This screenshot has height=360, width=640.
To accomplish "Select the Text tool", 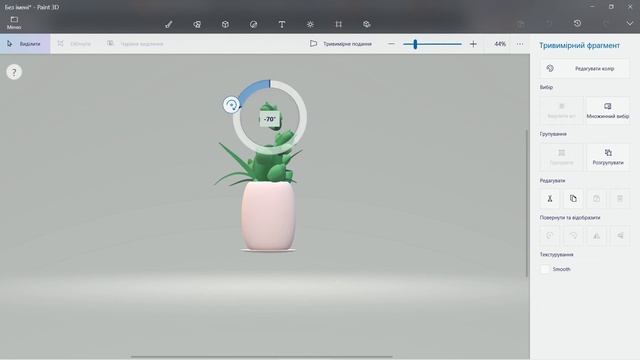I will tap(282, 24).
